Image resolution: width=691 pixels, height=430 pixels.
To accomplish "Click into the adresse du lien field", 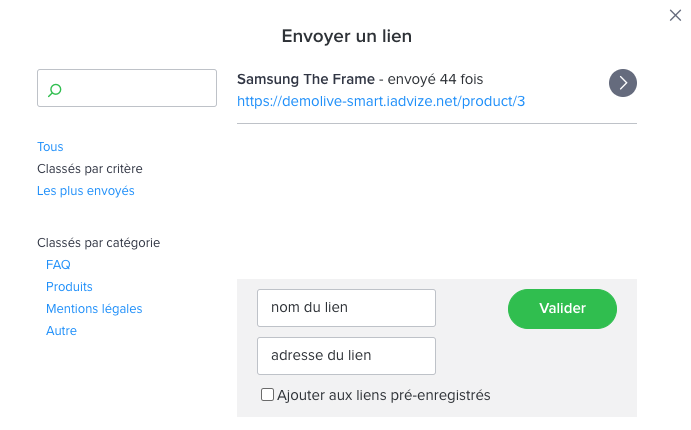I will tap(346, 356).
